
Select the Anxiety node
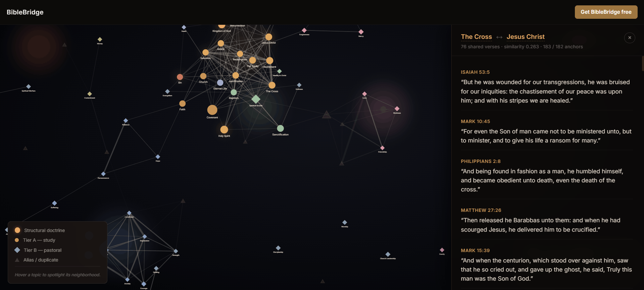(x=127, y=280)
